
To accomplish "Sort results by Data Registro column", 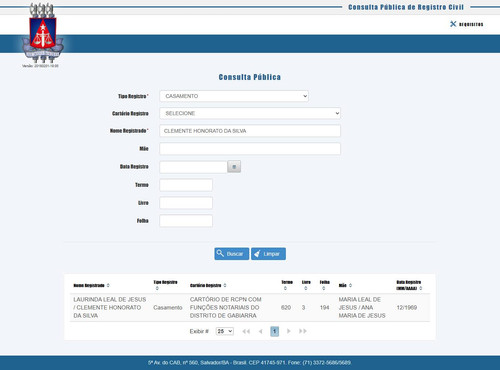I will tap(409, 285).
